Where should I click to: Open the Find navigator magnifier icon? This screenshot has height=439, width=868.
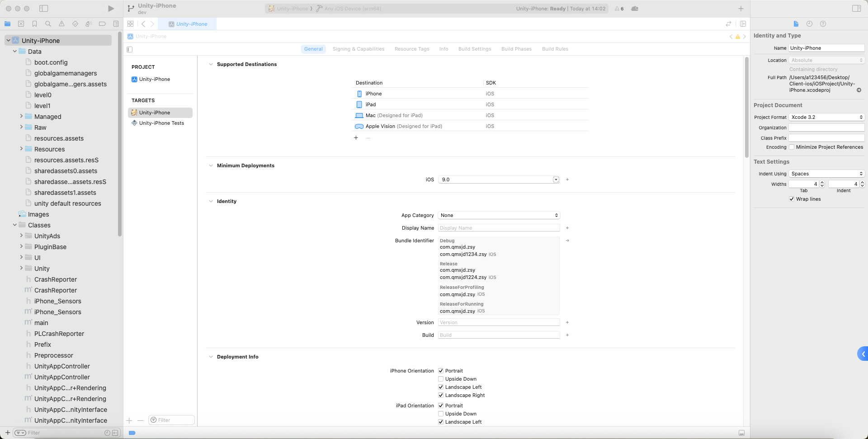[x=48, y=24]
